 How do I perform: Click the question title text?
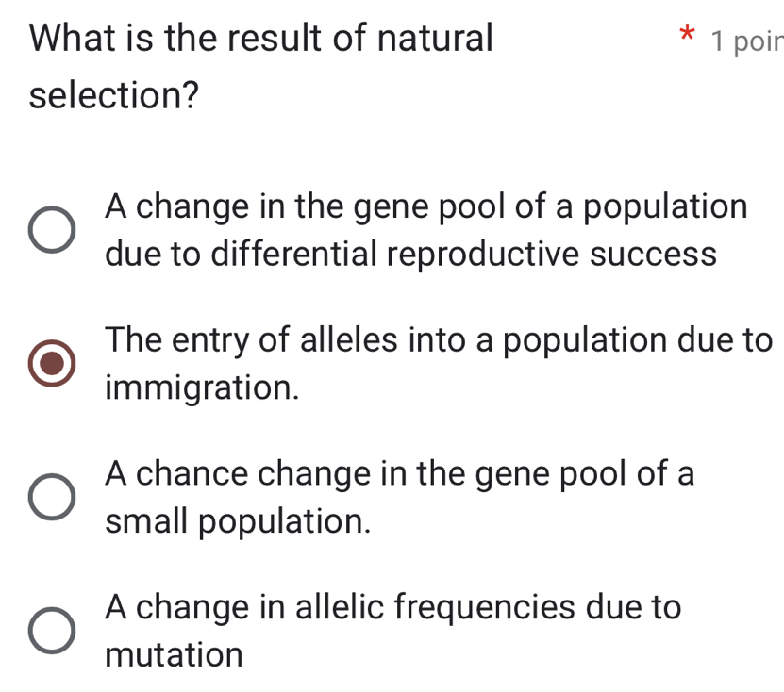click(259, 66)
